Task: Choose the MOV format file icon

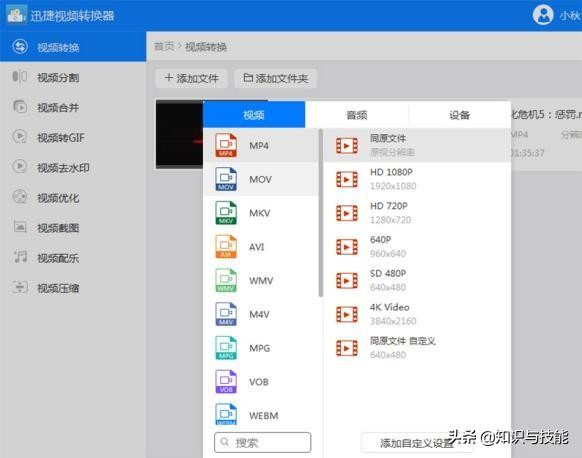Action: (226, 179)
